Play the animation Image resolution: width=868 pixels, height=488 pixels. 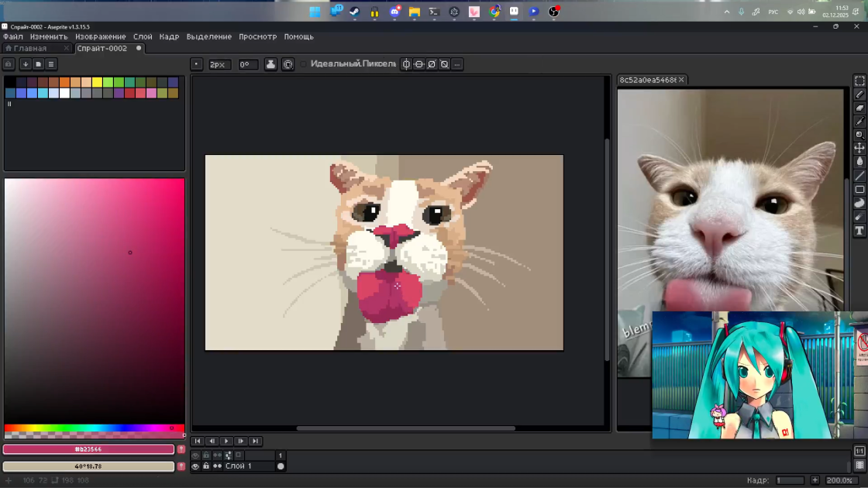(x=226, y=441)
